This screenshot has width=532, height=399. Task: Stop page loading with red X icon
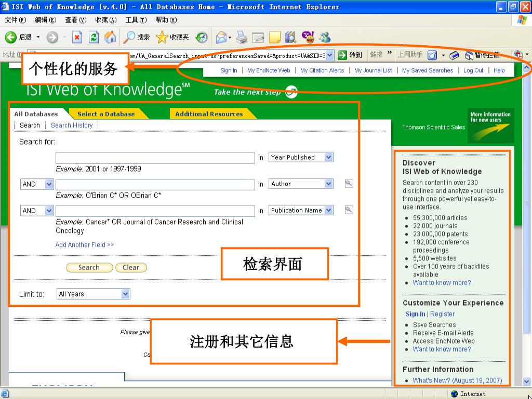coord(77,37)
